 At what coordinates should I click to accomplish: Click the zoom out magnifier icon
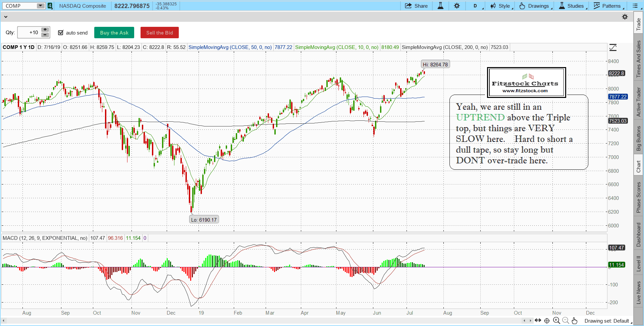pos(566,321)
